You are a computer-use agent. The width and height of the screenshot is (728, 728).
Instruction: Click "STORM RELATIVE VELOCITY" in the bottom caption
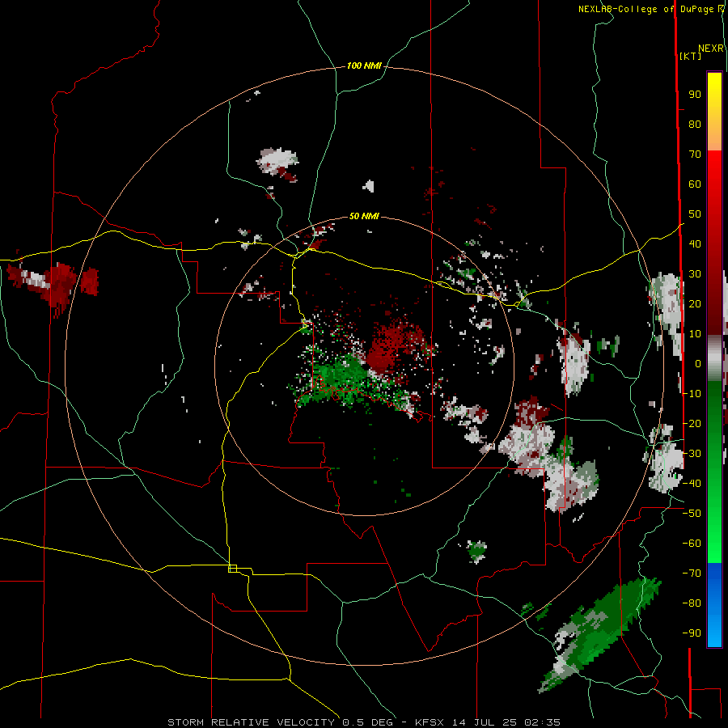click(x=251, y=722)
